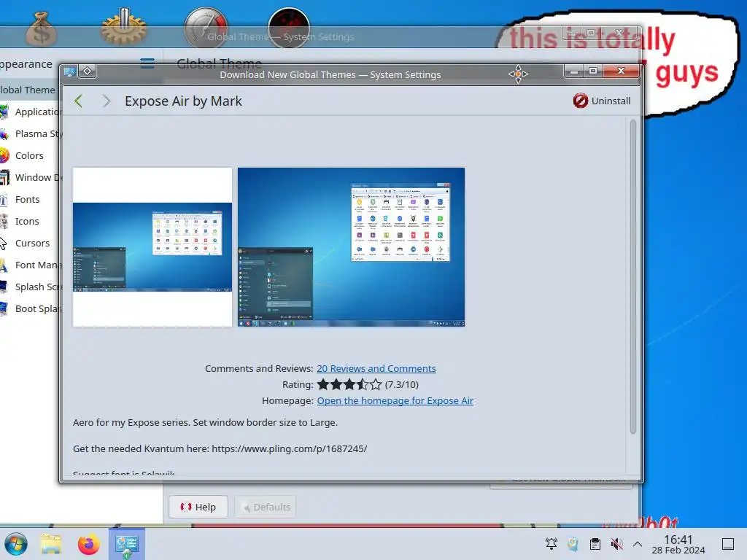747x560 pixels.
Task: Open the hamburger menu in Appearance sidebar
Action: pyautogui.click(x=147, y=63)
